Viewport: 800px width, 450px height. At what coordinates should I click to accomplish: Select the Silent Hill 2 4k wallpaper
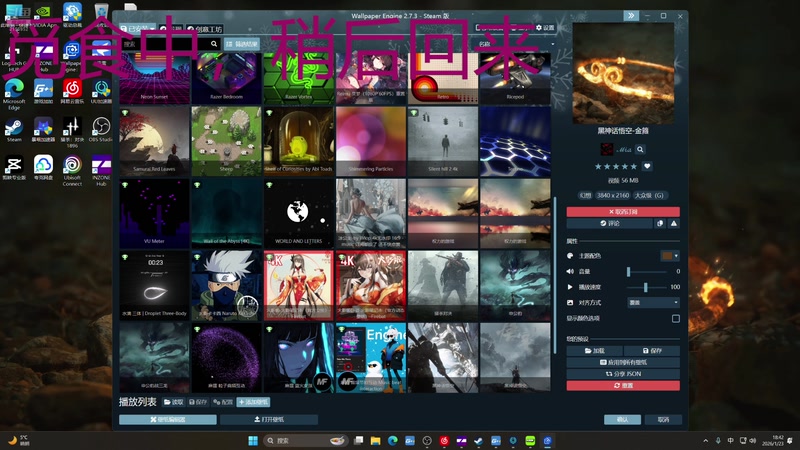443,141
